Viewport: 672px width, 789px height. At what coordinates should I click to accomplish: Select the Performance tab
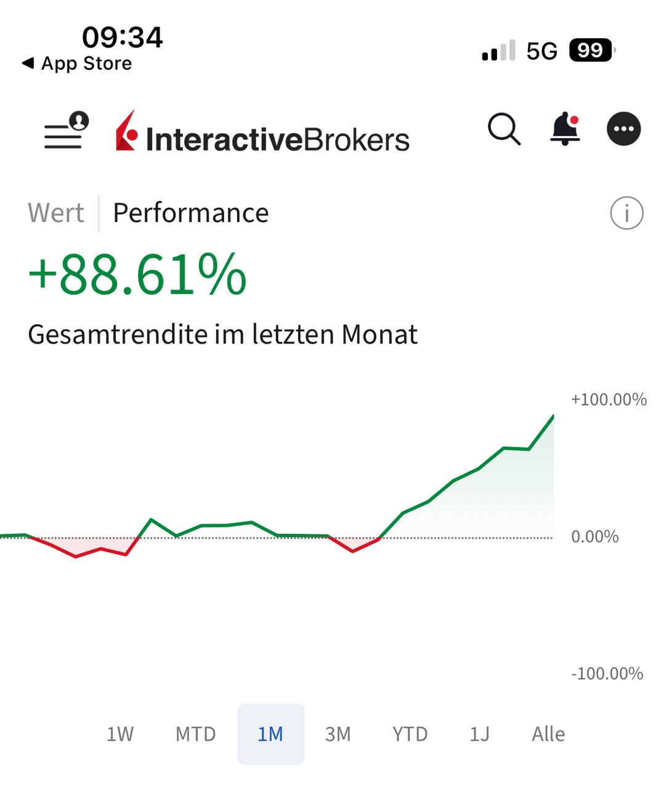191,213
